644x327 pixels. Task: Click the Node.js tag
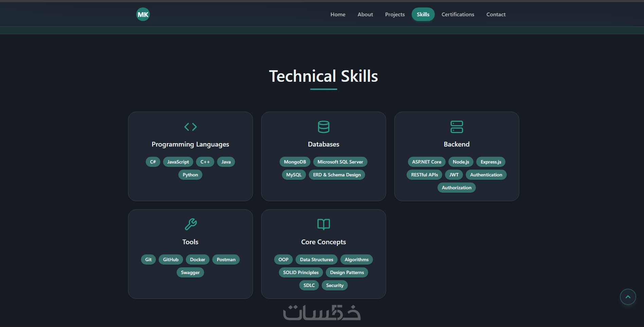[x=461, y=162]
